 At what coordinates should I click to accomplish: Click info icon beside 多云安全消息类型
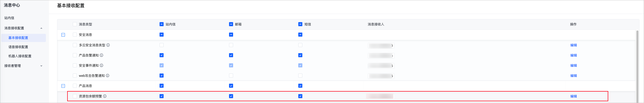tap(108, 45)
